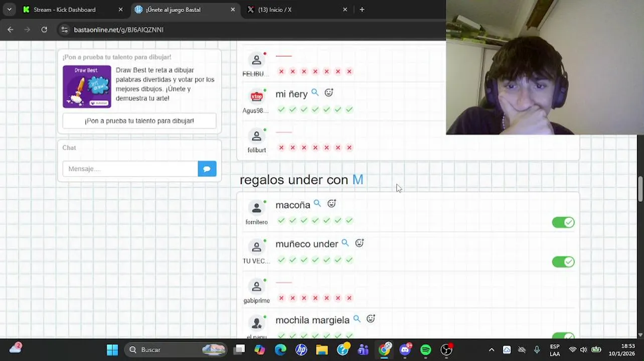Click the answer text 'mi ñery'
This screenshot has height=361, width=644.
click(x=291, y=94)
